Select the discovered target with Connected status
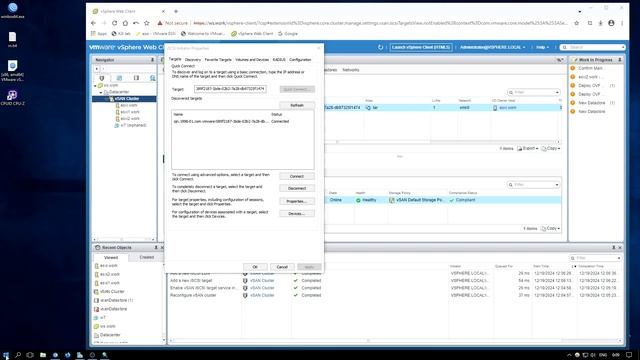 [242, 121]
